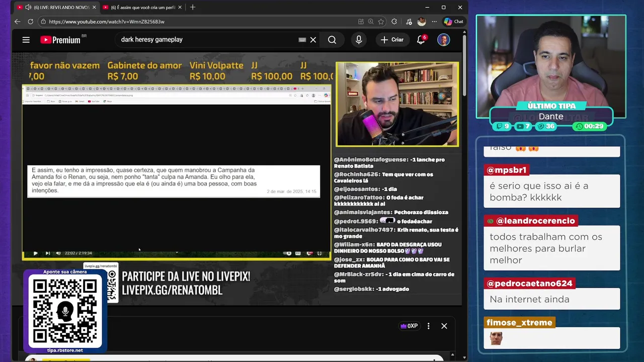Image resolution: width=644 pixels, height=362 pixels.
Task: Open three-dot options beside 0XP
Action: (x=428, y=326)
